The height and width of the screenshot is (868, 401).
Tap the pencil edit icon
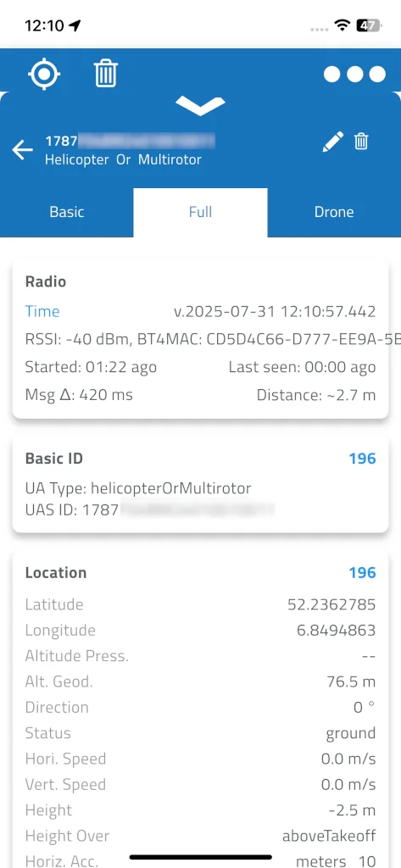332,142
